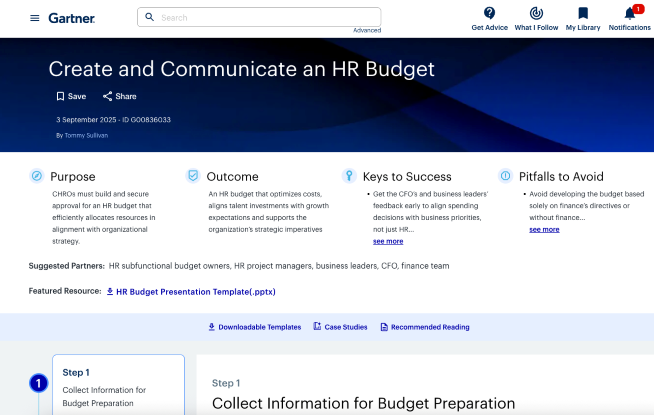Click the step 1 numbered circle marker
654x415 pixels.
click(38, 383)
